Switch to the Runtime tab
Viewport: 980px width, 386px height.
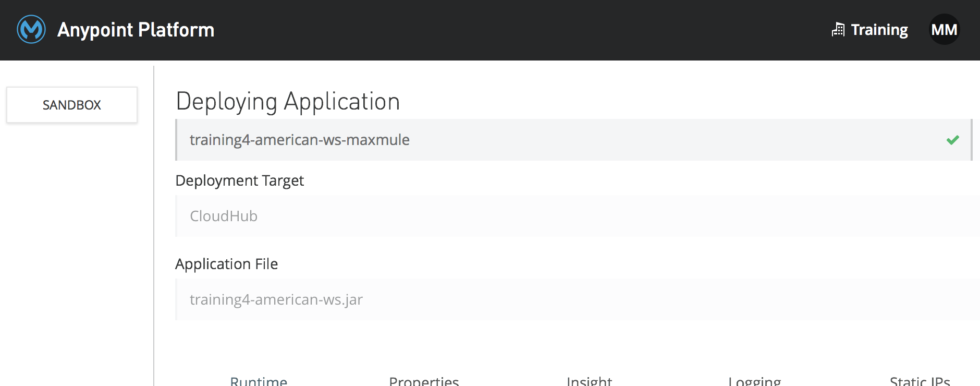tap(259, 381)
